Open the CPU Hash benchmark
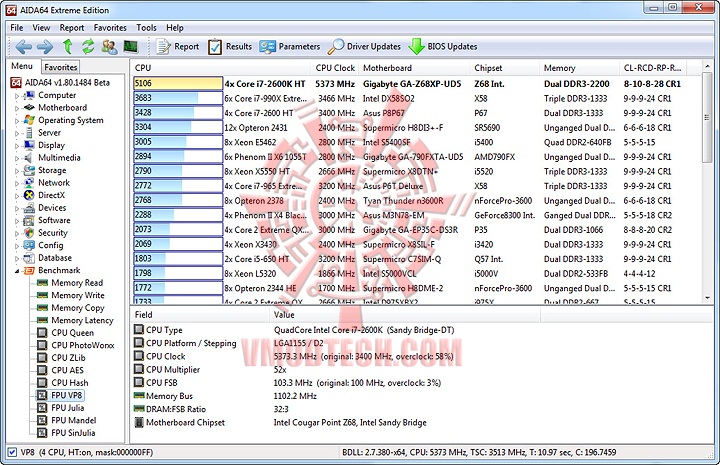Viewport: 720px width, 465px height. [70, 382]
